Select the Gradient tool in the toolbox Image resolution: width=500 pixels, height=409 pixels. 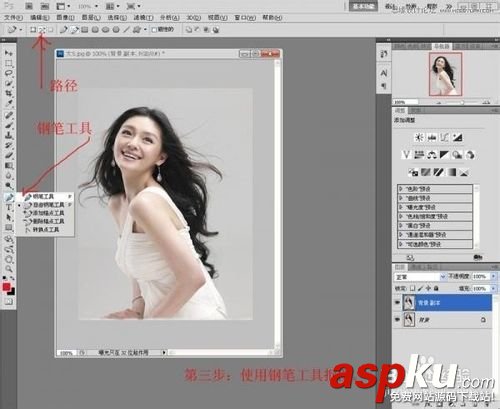9,166
